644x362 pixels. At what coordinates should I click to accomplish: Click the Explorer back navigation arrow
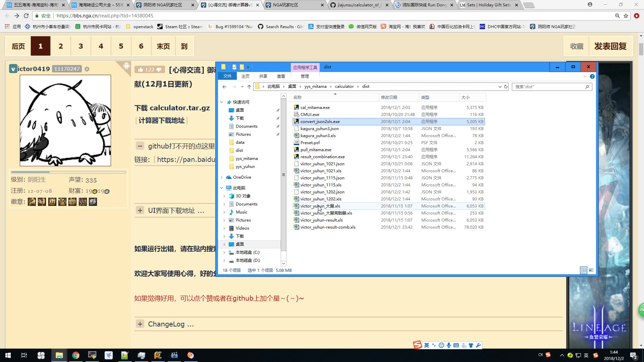[x=224, y=86]
